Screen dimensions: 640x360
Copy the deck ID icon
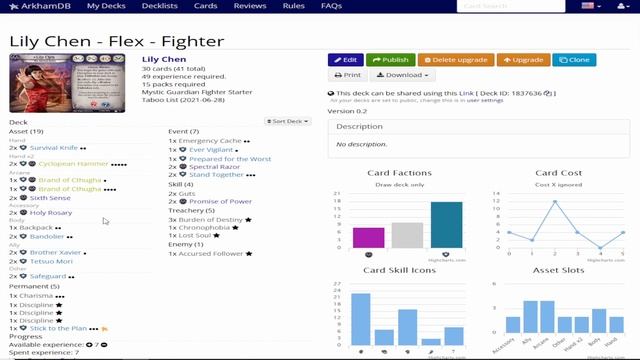[x=547, y=93]
